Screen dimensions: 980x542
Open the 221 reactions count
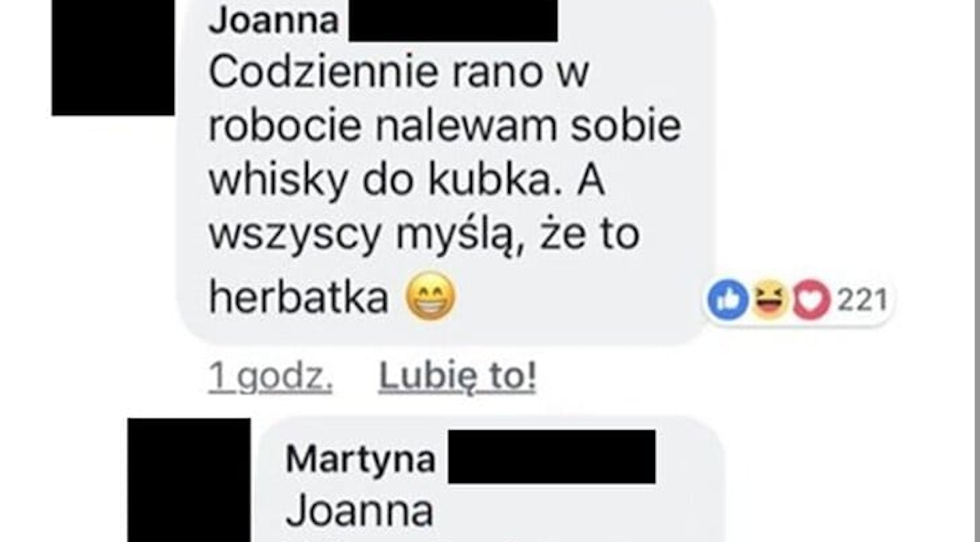[862, 301]
